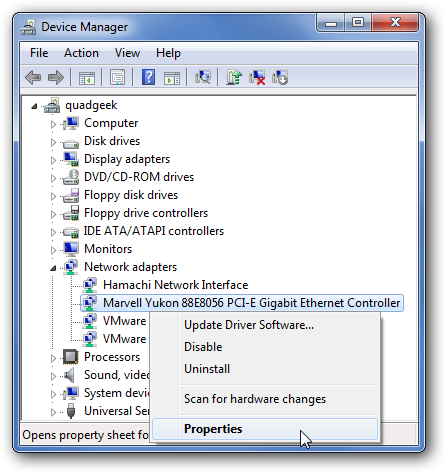Click Uninstall in the context menu
Screen dimensions: 446x473
point(207,369)
